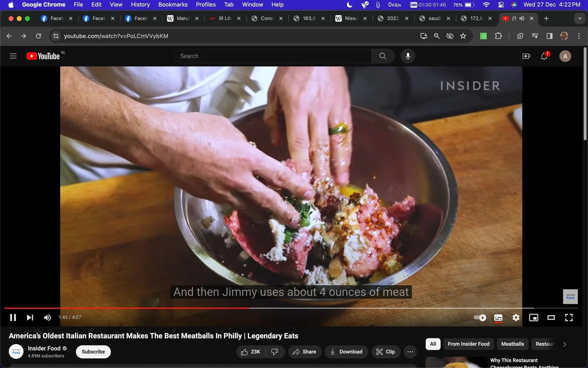Viewport: 588px width, 368px height.
Task: Open more actions menu beside Clip
Action: pyautogui.click(x=410, y=352)
